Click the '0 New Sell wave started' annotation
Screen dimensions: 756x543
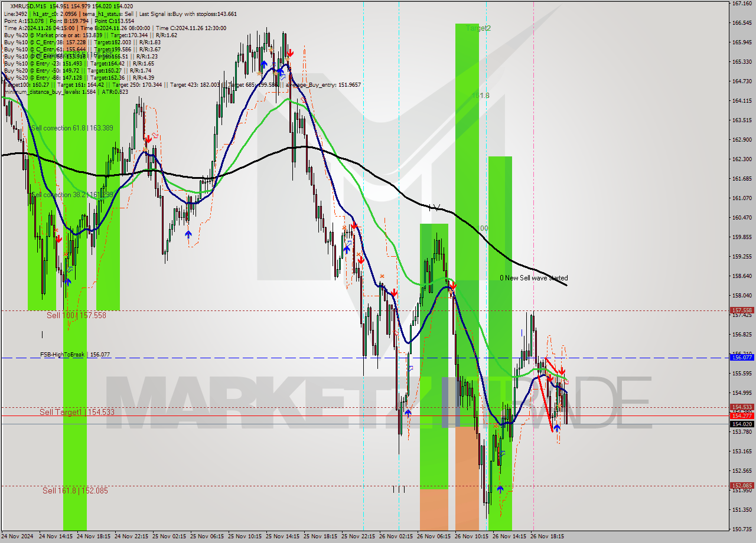coord(534,278)
